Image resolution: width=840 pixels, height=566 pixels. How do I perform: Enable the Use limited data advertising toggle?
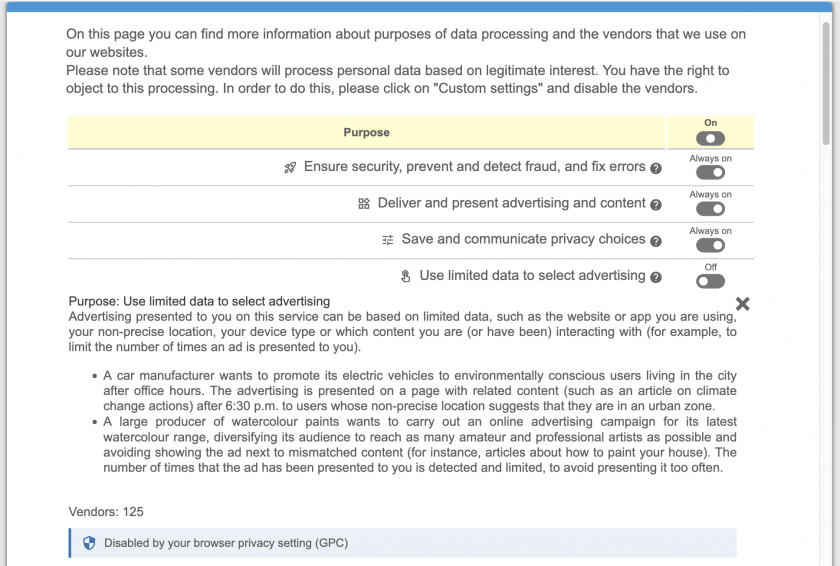click(710, 281)
